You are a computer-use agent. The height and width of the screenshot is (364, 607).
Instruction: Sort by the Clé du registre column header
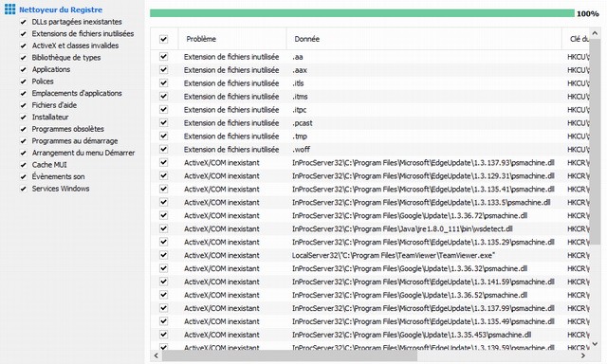pyautogui.click(x=576, y=39)
